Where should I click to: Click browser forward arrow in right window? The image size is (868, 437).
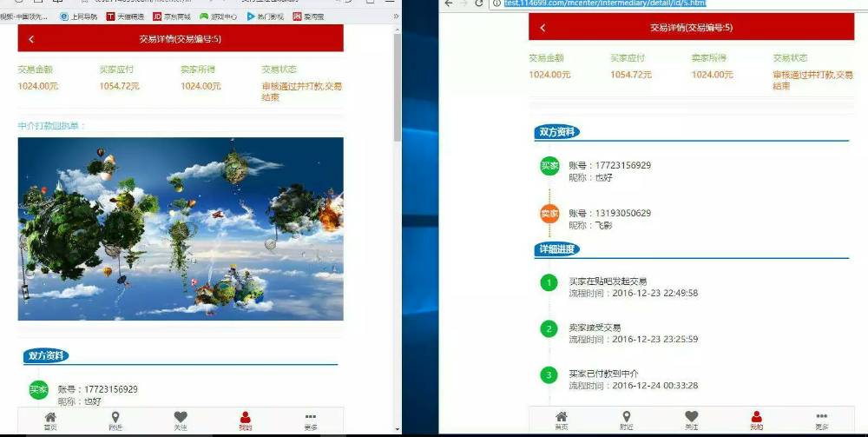tap(464, 3)
